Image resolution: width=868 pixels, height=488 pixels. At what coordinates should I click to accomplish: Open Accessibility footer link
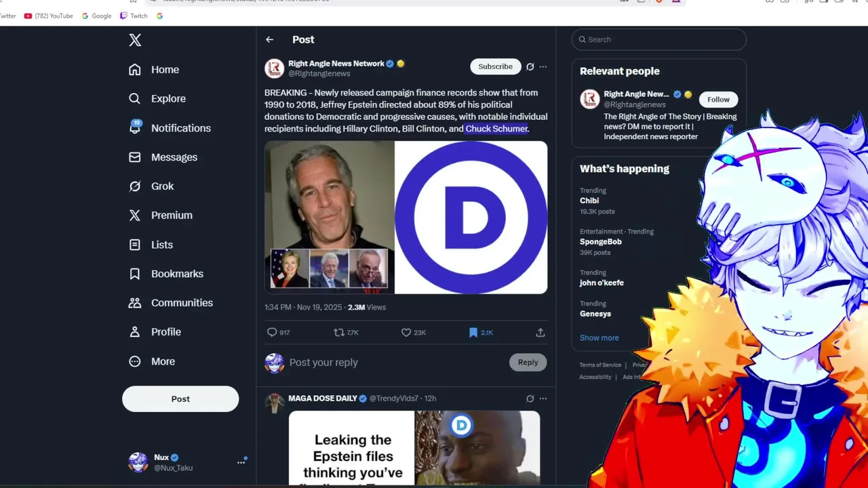click(x=595, y=377)
